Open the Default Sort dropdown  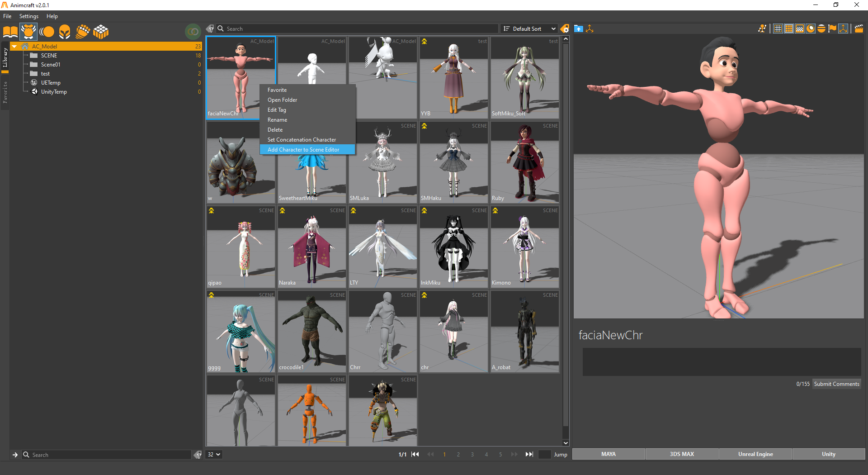[x=529, y=28]
